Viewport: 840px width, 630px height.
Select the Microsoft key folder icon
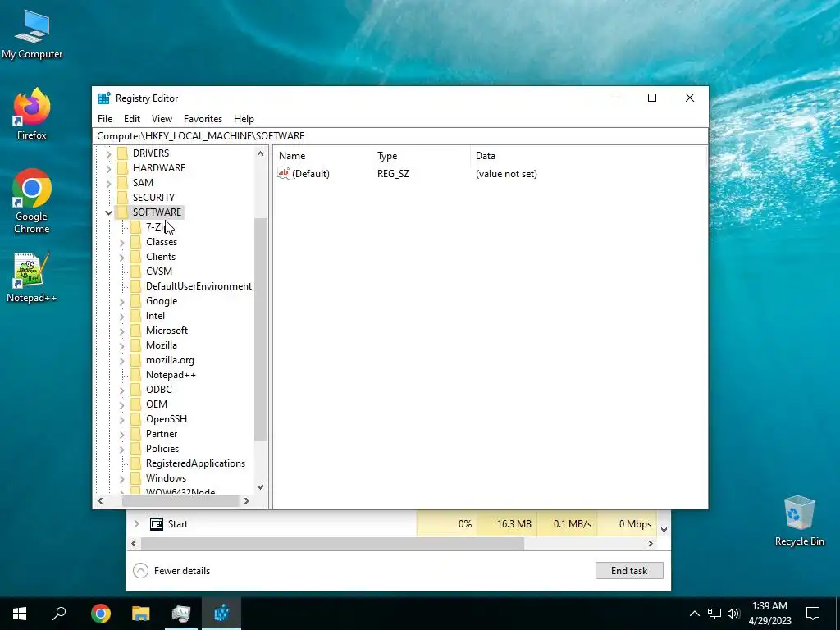coord(136,331)
